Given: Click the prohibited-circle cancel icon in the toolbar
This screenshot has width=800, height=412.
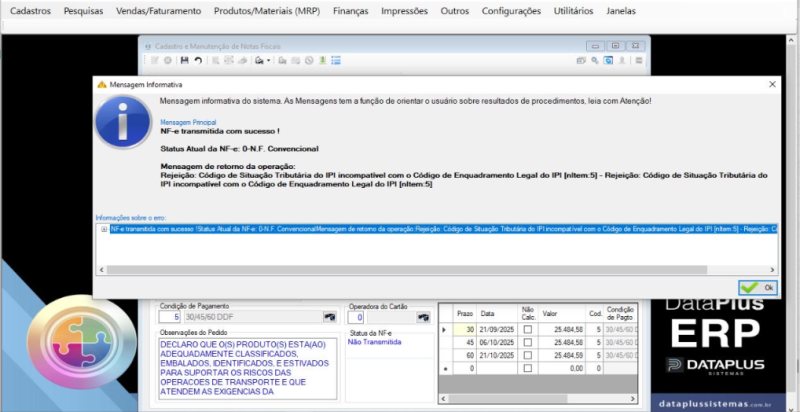Looking at the screenshot, I should 309,60.
